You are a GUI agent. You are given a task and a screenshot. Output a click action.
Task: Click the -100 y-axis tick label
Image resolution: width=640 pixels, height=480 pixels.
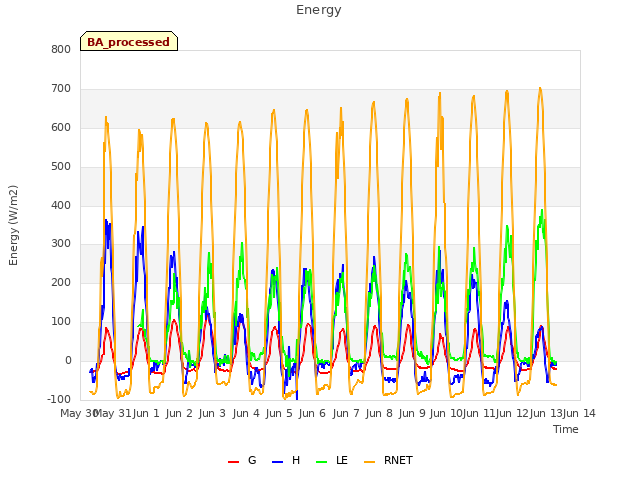[x=59, y=400]
